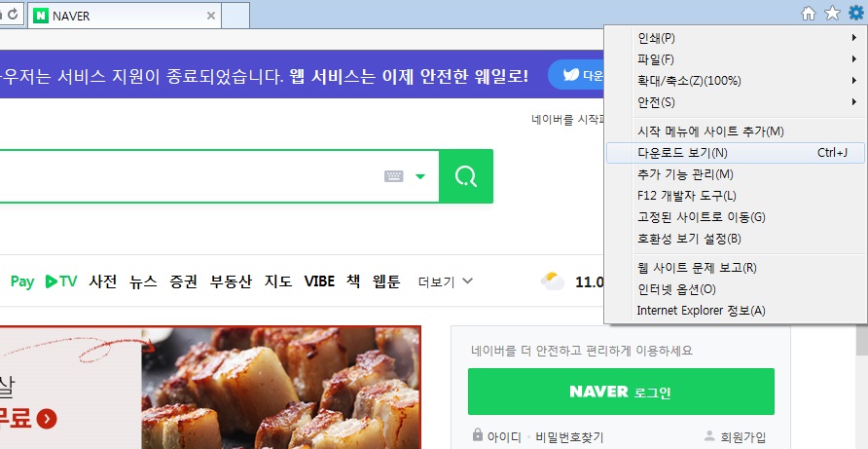Click the weather cloud icon
Image resolution: width=868 pixels, height=449 pixels.
pyautogui.click(x=553, y=281)
